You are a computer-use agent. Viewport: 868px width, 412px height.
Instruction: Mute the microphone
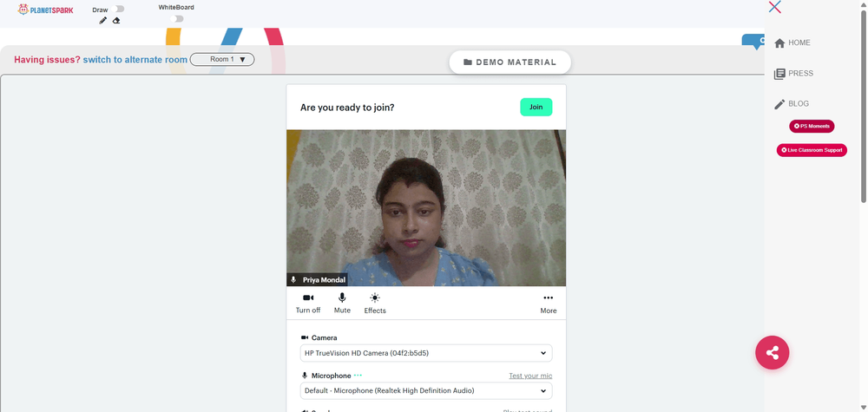coord(342,303)
